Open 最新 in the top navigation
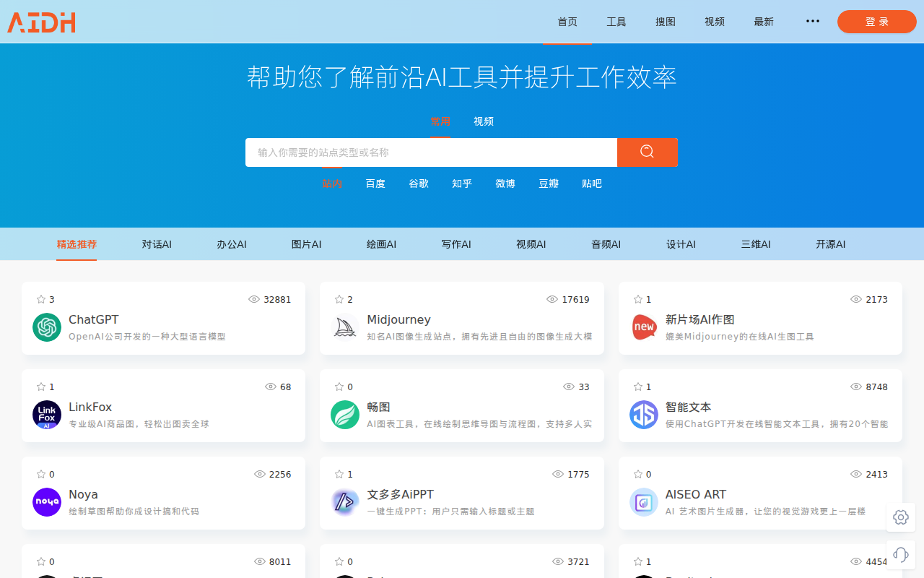Image resolution: width=924 pixels, height=578 pixels. tap(764, 22)
